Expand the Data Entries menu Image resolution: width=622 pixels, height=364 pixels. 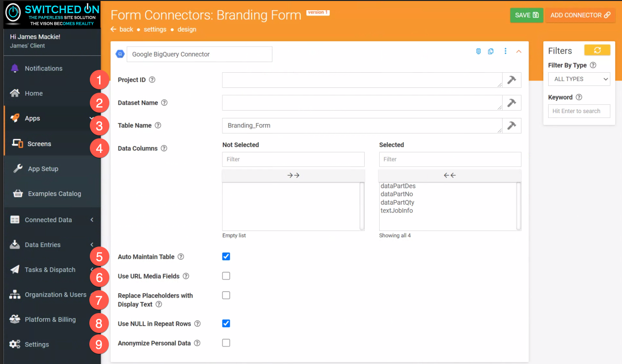(52, 245)
